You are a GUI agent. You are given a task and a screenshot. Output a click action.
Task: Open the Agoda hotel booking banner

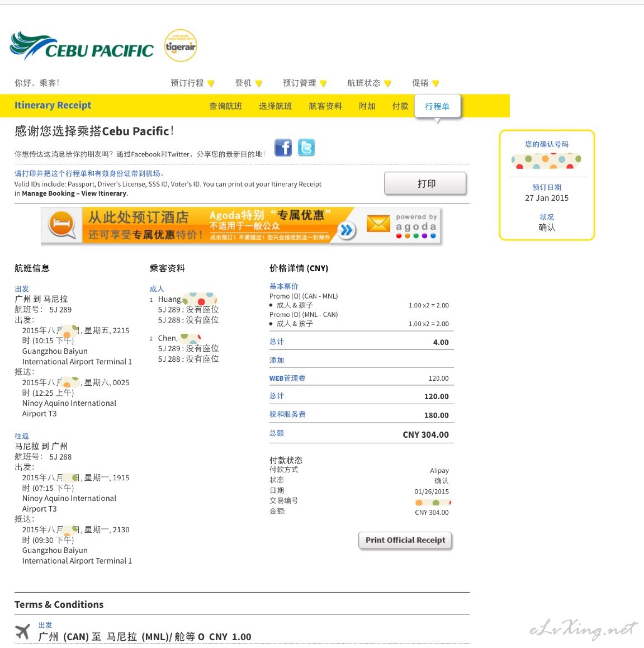tap(241, 225)
